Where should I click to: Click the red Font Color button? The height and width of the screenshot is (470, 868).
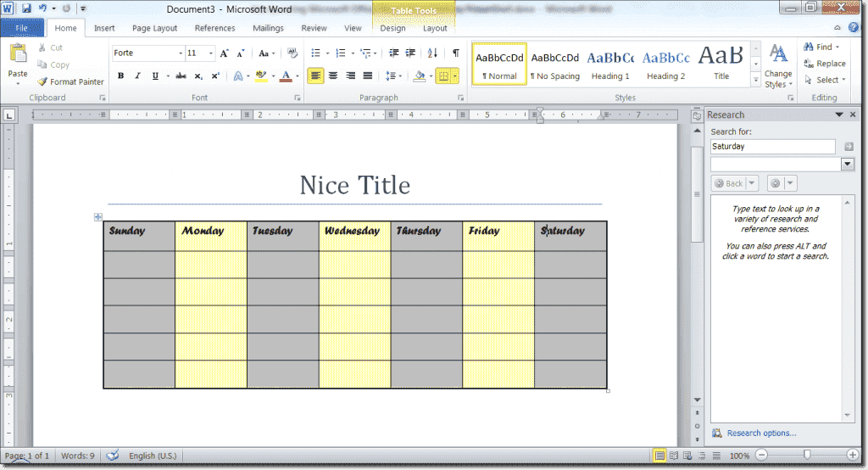click(286, 76)
